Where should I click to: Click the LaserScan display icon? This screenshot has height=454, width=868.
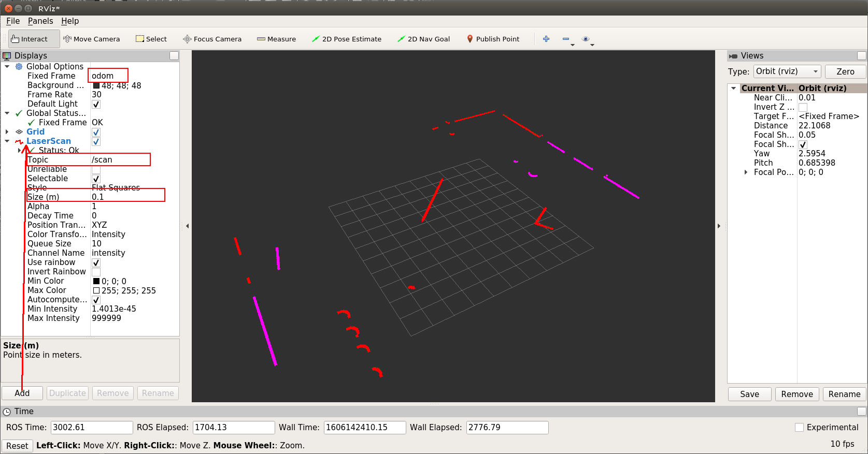tap(19, 141)
